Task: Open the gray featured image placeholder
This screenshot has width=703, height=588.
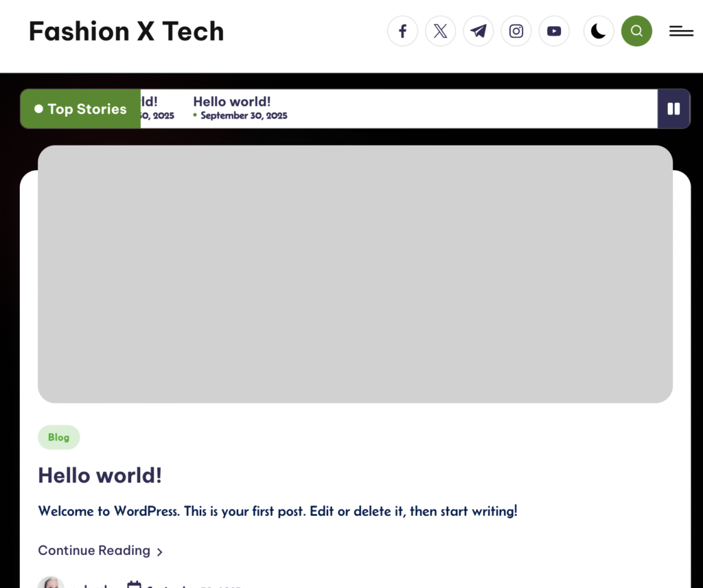Action: coord(355,274)
